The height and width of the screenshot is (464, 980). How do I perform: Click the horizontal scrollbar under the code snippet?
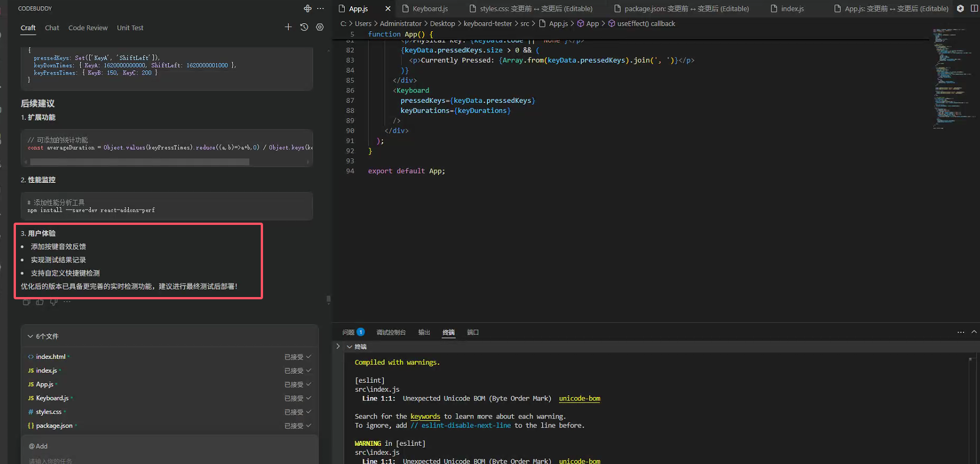140,162
